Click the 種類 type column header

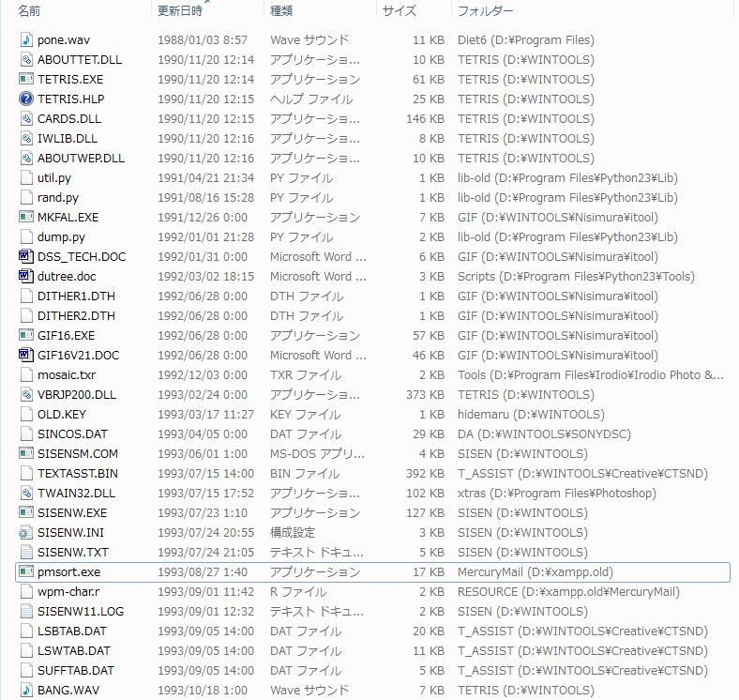coord(281,11)
